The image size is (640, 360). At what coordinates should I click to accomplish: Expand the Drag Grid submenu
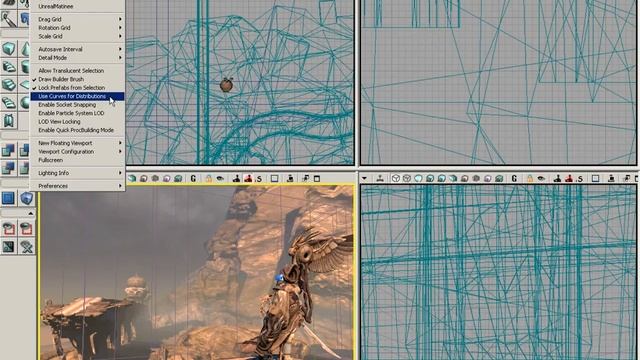click(77, 19)
